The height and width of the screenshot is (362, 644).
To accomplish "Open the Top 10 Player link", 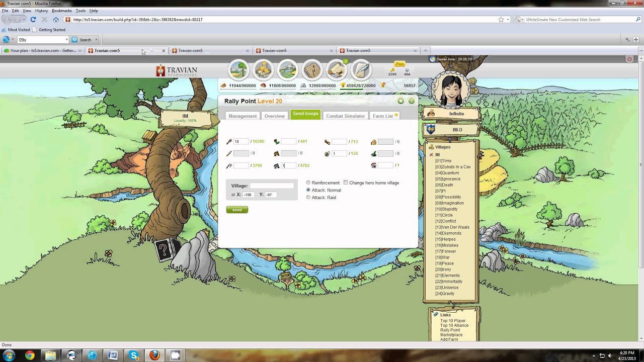I will (x=453, y=321).
